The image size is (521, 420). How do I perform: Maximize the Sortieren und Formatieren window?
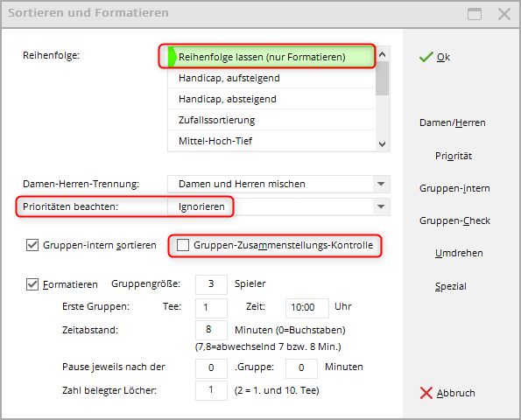474,14
